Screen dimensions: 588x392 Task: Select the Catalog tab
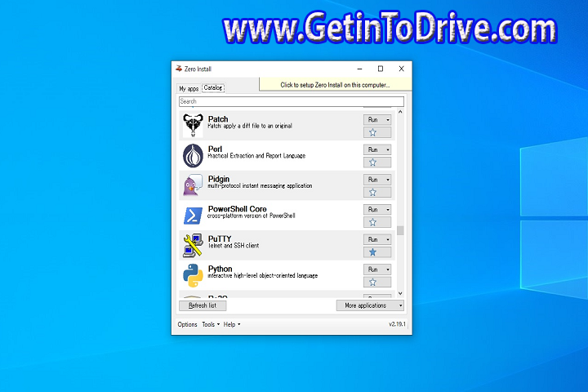point(213,87)
